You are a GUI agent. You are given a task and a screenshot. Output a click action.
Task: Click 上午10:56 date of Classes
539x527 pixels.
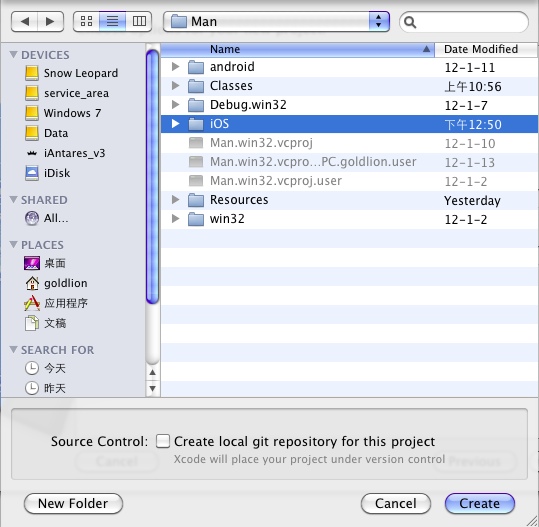(x=473, y=87)
